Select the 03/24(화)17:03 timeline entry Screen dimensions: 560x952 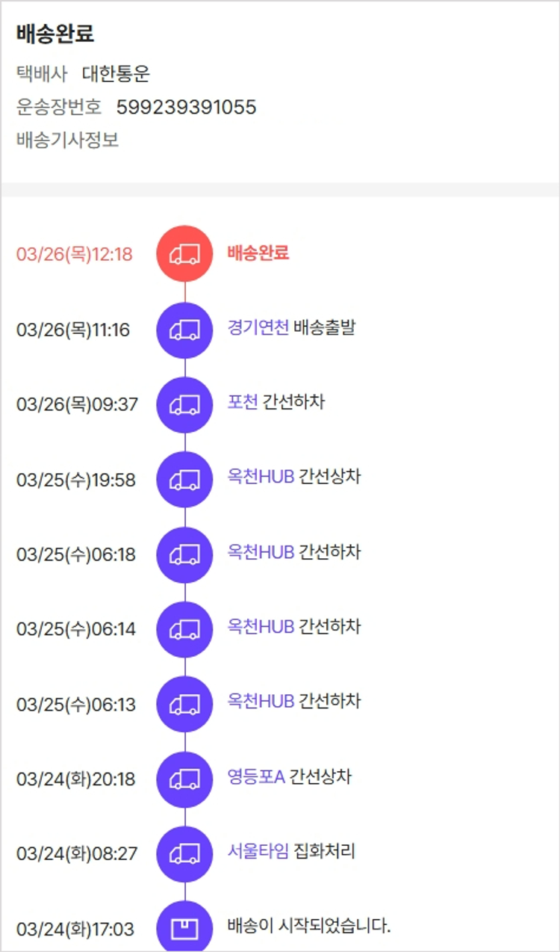(x=75, y=930)
